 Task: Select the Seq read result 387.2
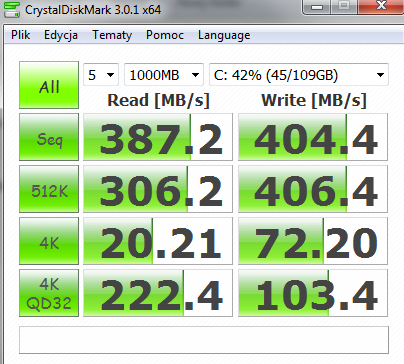point(158,137)
